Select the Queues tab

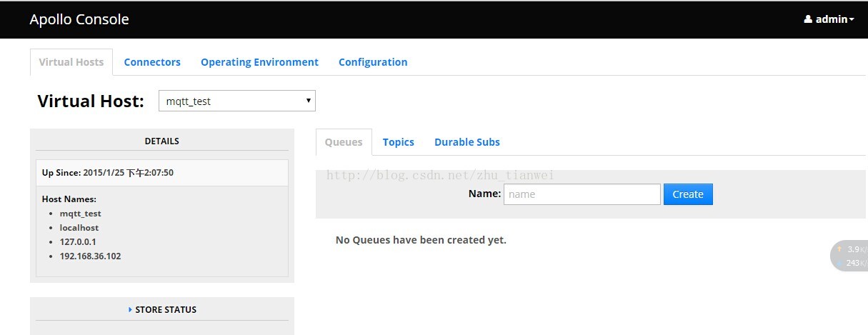click(x=344, y=142)
